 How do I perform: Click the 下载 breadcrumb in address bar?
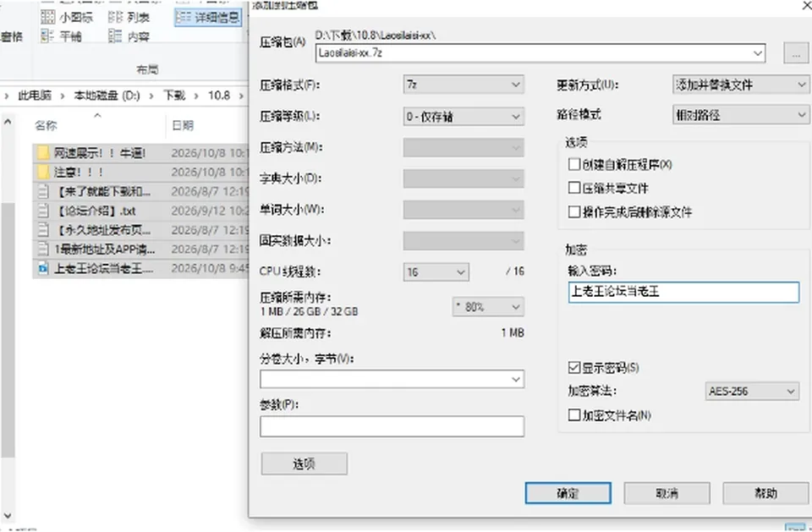[174, 96]
